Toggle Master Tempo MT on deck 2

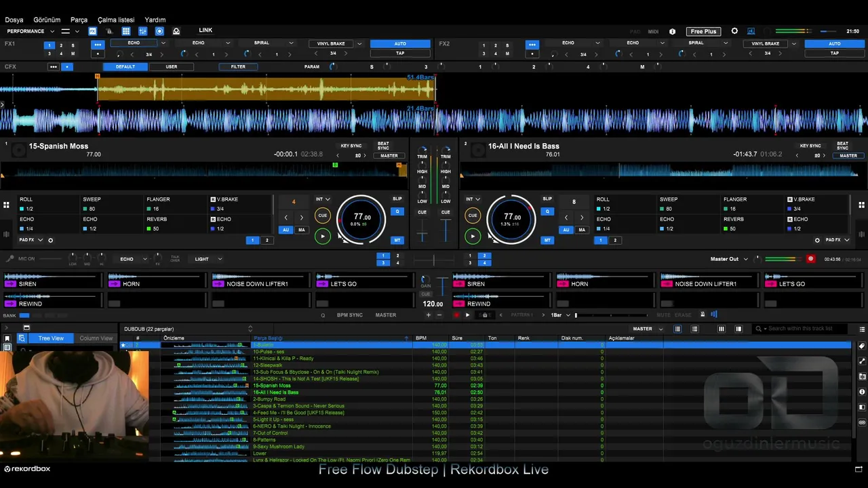547,240
